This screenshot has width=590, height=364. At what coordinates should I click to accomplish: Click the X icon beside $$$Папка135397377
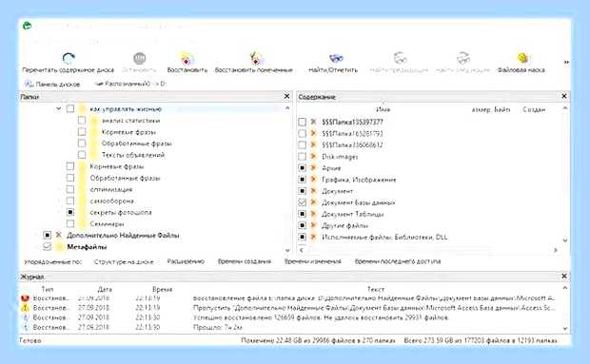pyautogui.click(x=313, y=122)
